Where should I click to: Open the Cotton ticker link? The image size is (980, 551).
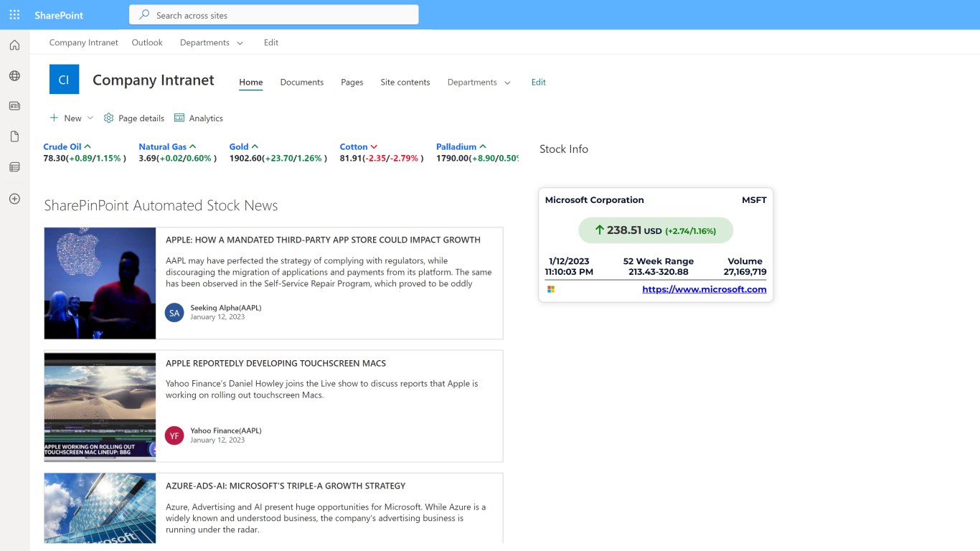354,146
